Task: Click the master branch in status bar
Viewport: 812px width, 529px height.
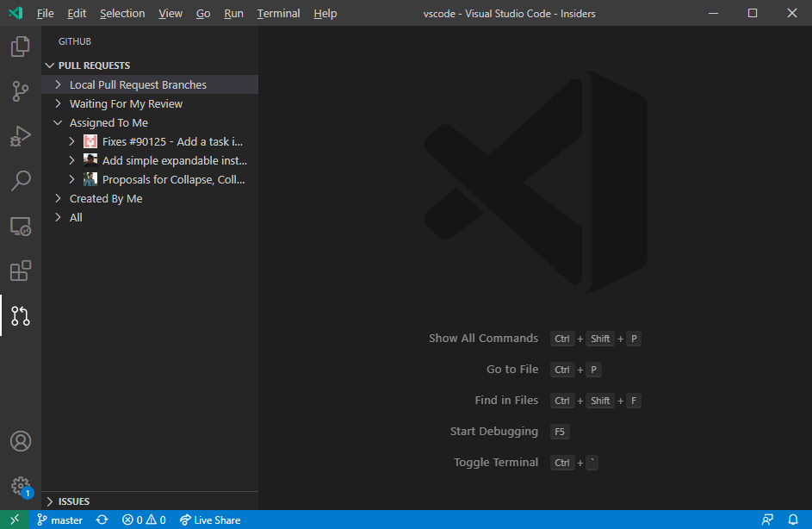Action: click(59, 520)
